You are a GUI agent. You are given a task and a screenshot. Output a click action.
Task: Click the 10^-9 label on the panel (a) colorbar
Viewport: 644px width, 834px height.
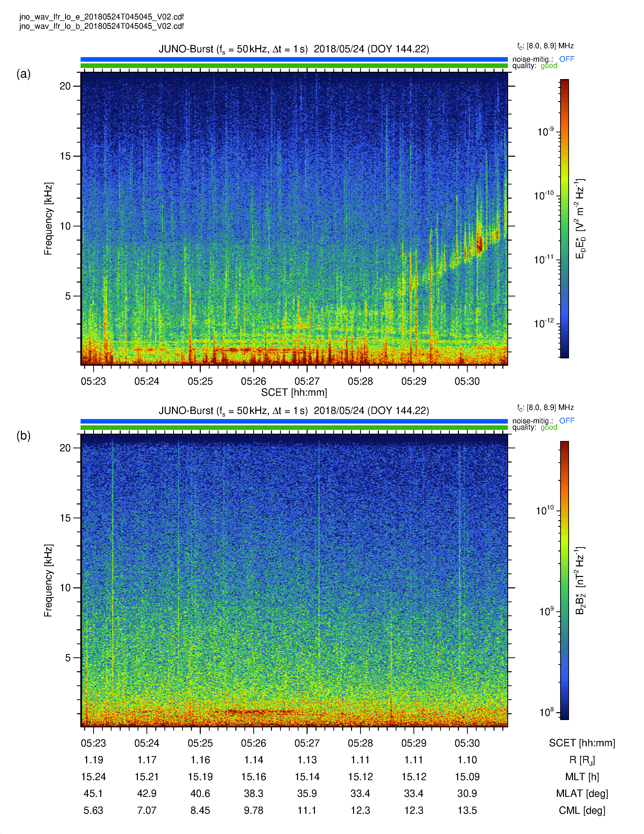coord(546,131)
